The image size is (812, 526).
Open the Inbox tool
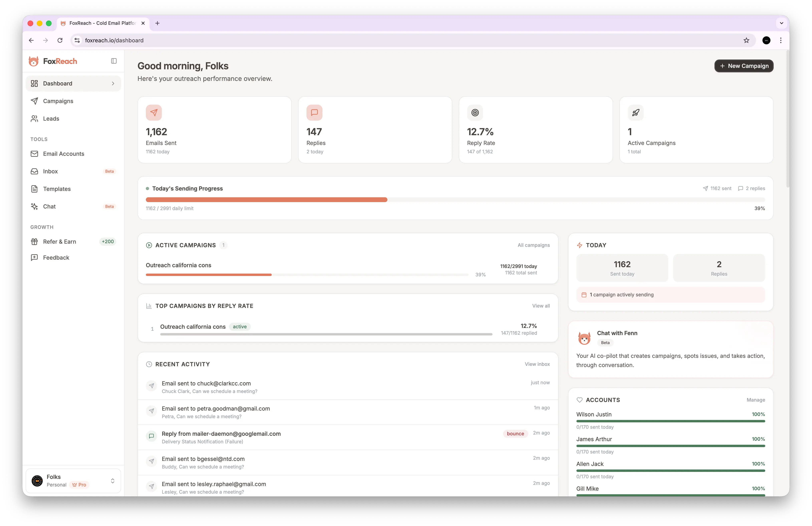pyautogui.click(x=73, y=171)
